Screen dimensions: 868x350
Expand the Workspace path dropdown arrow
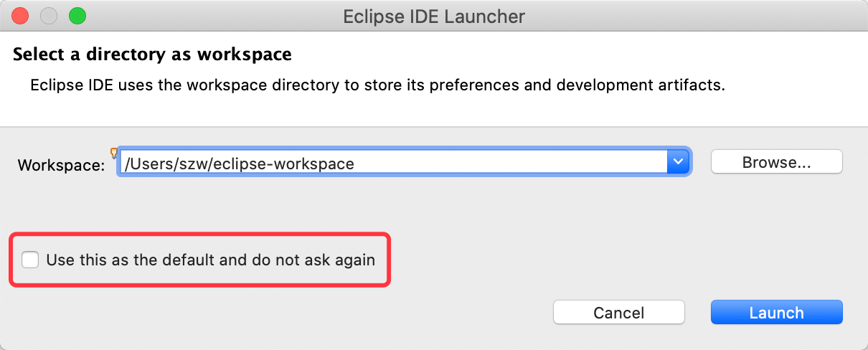tap(678, 163)
